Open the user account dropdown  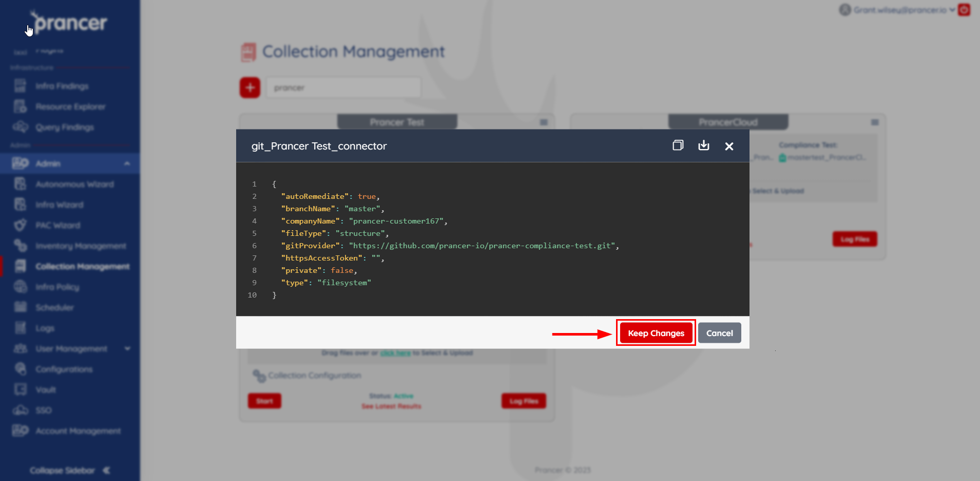(897, 10)
